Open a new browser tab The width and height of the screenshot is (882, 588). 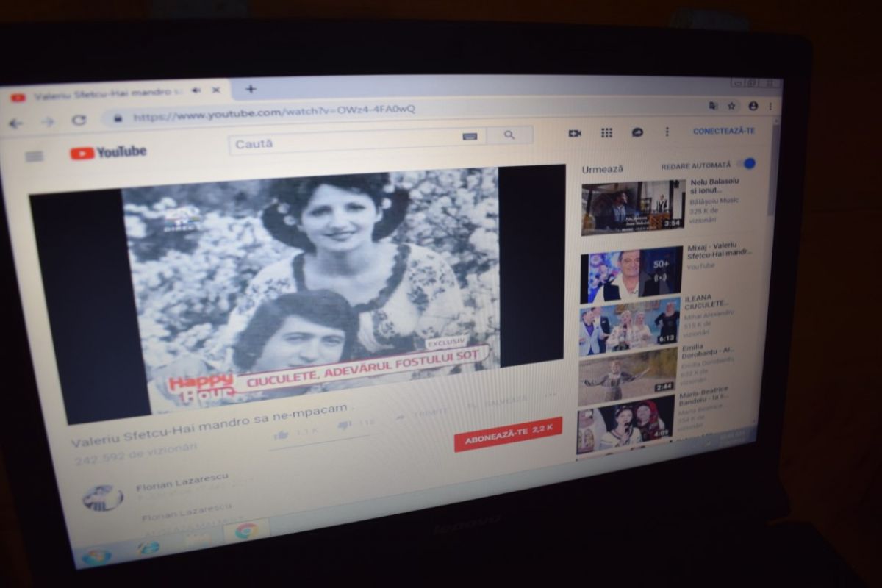tap(251, 89)
